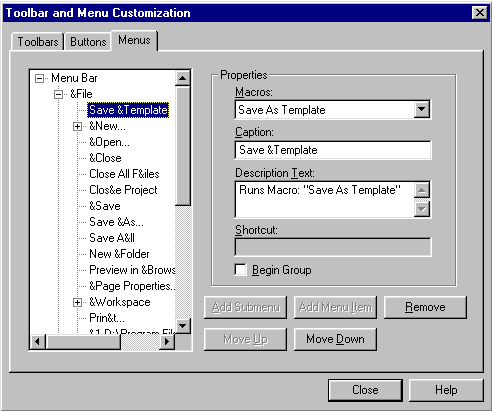The height and width of the screenshot is (411, 492).
Task: Click the Move Down button
Action: [335, 339]
